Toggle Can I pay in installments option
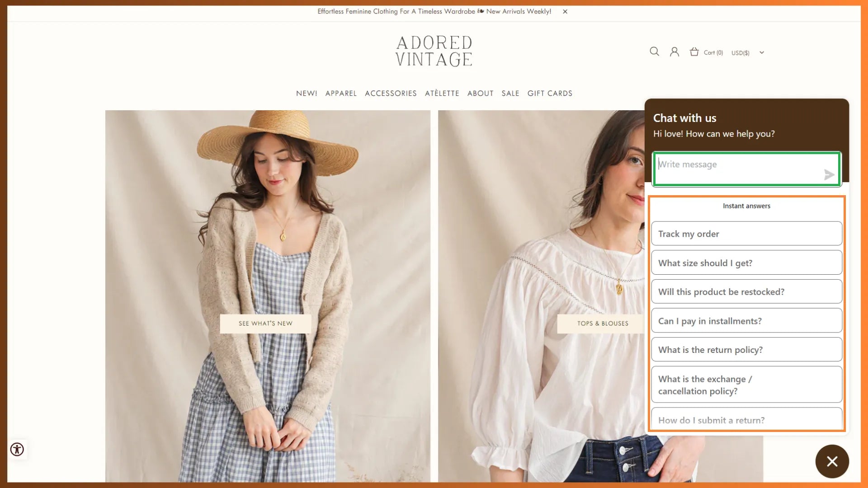868x488 pixels. click(747, 320)
